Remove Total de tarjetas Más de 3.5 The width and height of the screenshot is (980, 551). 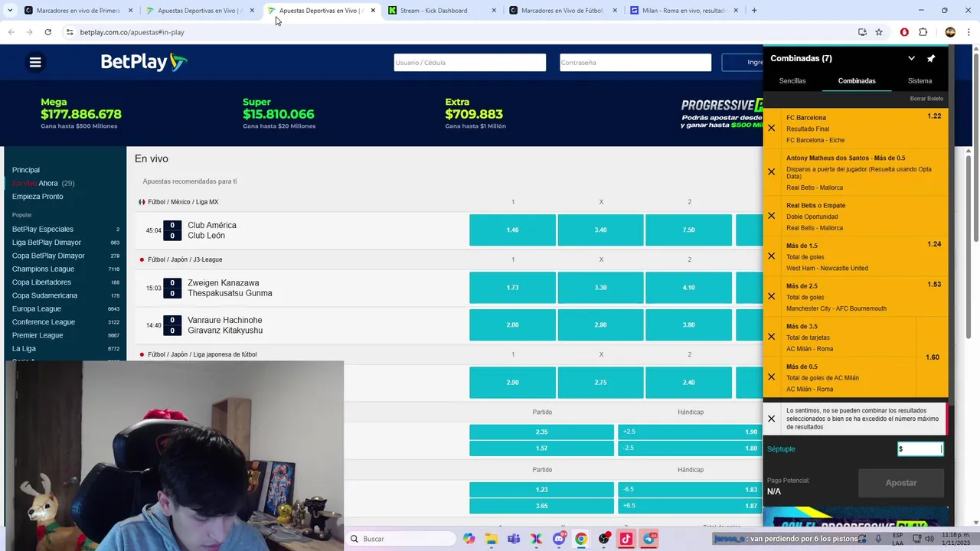tap(771, 337)
